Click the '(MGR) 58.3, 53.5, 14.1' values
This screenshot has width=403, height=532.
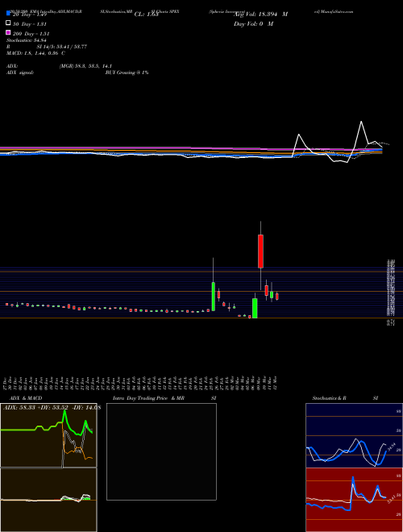[85, 66]
